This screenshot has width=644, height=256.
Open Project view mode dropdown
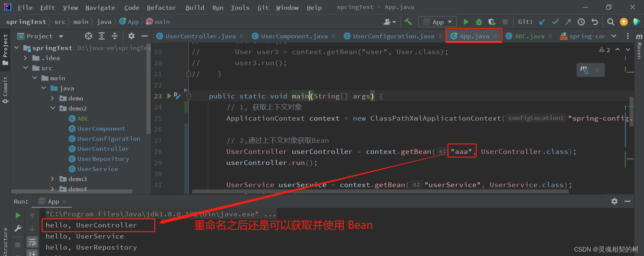coord(61,36)
